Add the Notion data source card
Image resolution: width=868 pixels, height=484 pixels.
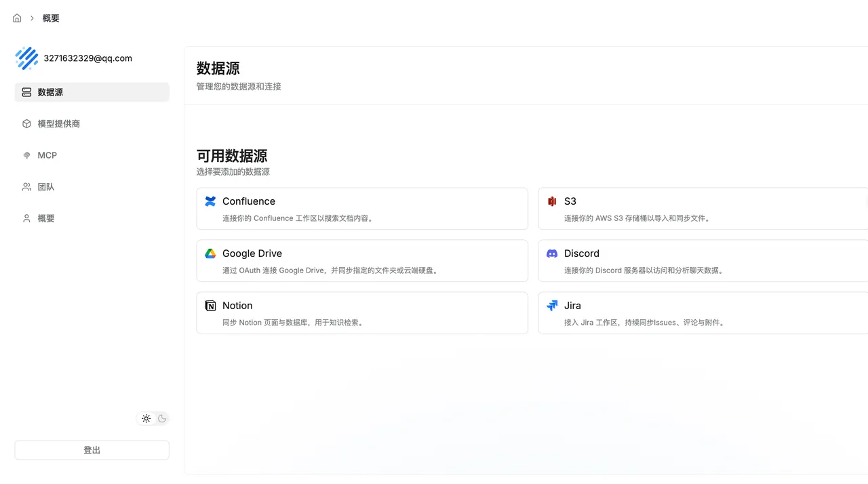[362, 313]
